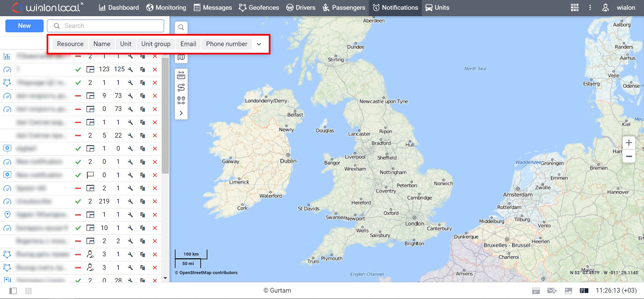Delete the notification in row with 9 and 73
This screenshot has height=299, width=644.
pos(155,96)
